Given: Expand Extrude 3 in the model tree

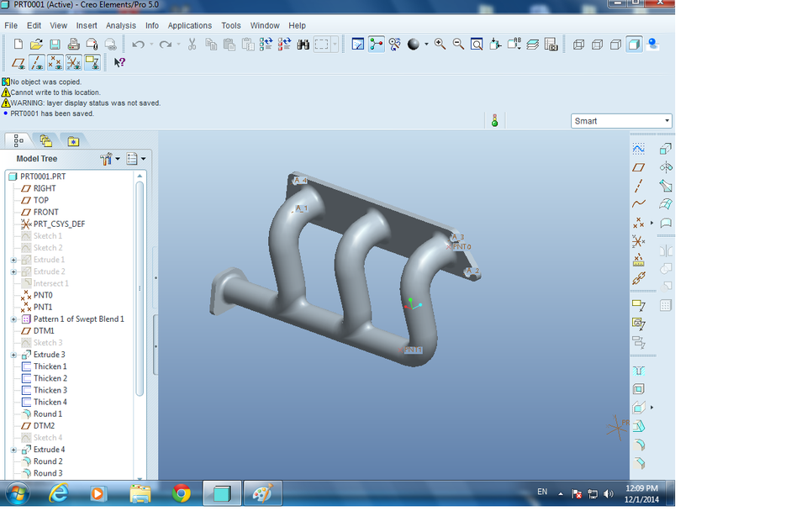Looking at the screenshot, I should click(x=12, y=355).
